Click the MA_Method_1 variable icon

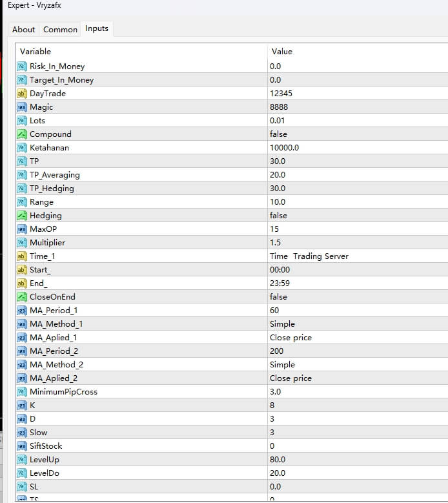[21, 324]
